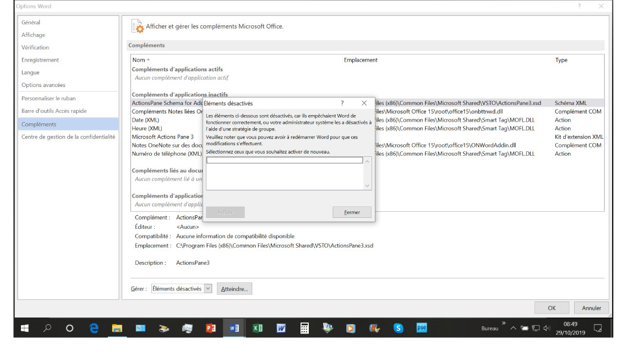Open Skype from the taskbar
The width and height of the screenshot is (644, 356).
(398, 328)
